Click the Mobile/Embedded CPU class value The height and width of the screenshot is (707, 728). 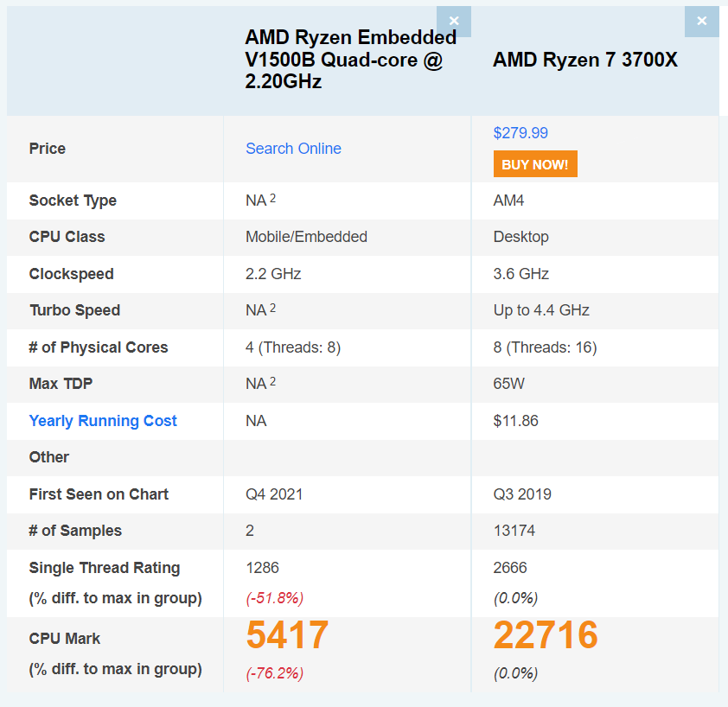[x=306, y=237]
